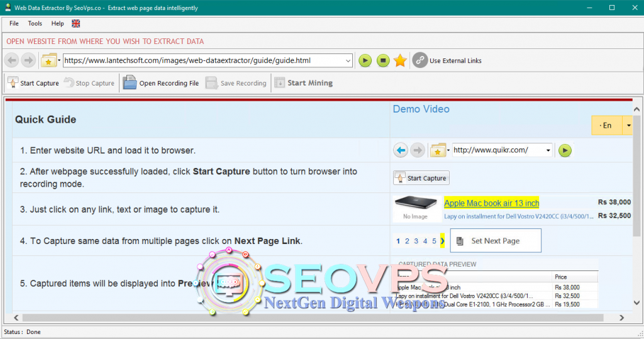Click the Quick Guide heading
The height and width of the screenshot is (339, 644).
(45, 119)
